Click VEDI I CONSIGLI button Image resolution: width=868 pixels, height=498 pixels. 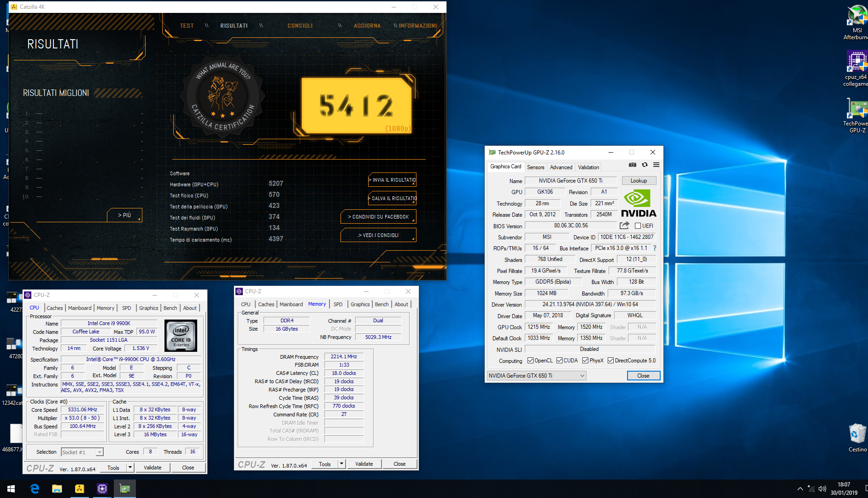[378, 235]
